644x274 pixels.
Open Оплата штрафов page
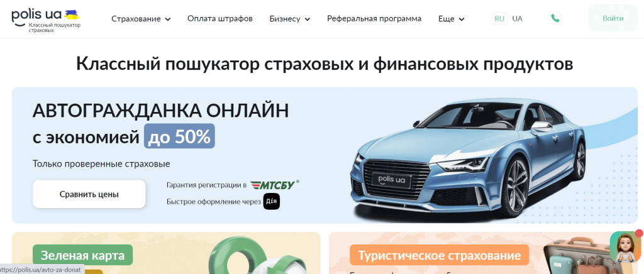219,18
